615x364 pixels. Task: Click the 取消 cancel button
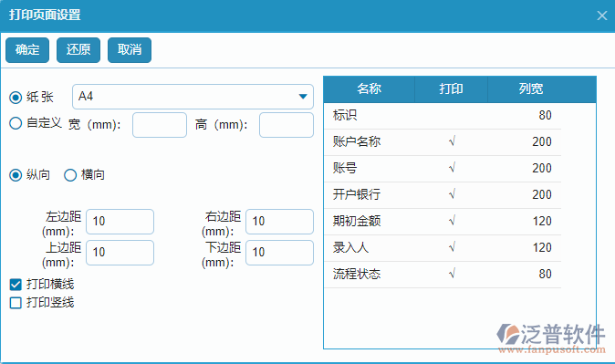130,50
